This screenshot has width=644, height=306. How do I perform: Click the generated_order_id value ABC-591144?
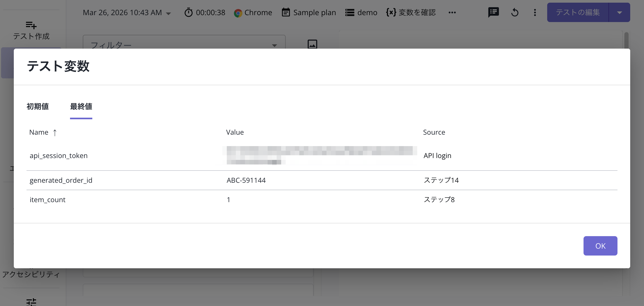click(246, 180)
